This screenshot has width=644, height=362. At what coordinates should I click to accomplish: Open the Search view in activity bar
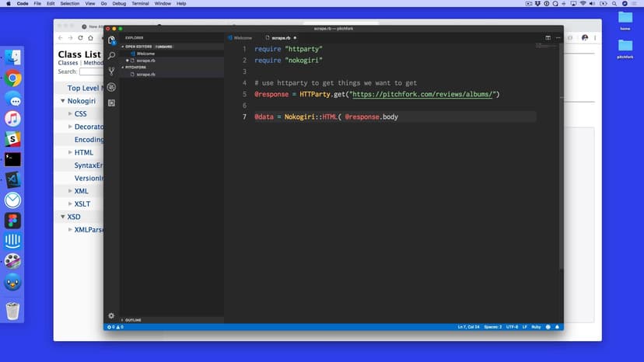pyautogui.click(x=112, y=56)
